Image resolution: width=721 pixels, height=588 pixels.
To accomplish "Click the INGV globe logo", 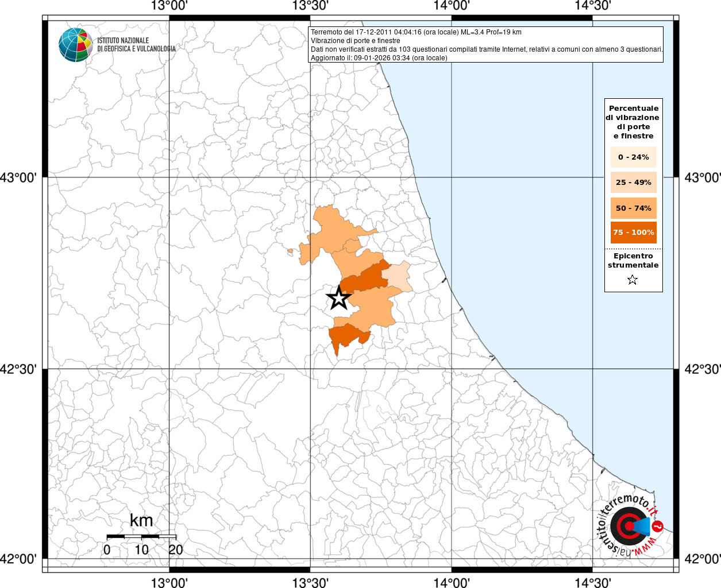I will [75, 45].
